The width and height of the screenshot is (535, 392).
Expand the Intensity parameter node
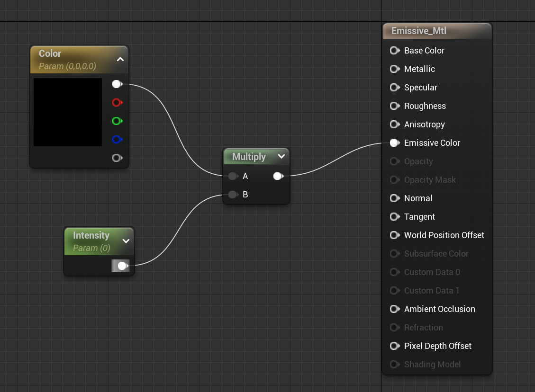[126, 241]
